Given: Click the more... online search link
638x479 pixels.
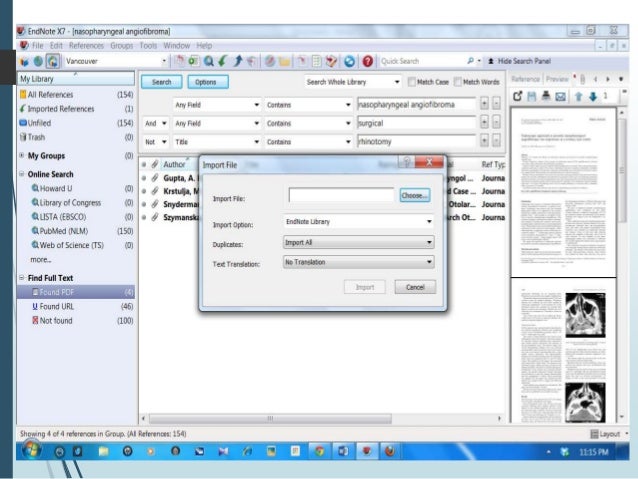Looking at the screenshot, I should (x=41, y=259).
